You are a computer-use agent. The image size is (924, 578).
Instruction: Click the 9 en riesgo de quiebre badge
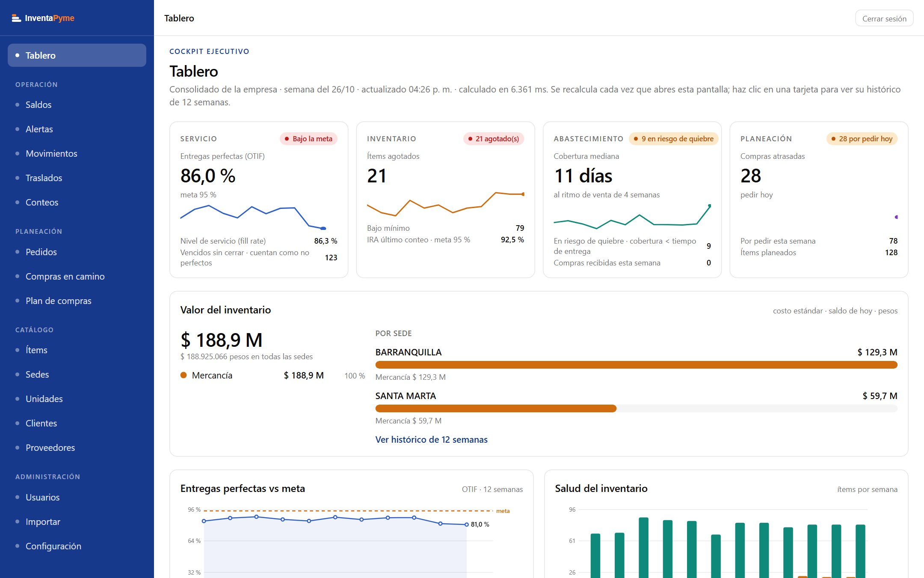pos(673,139)
